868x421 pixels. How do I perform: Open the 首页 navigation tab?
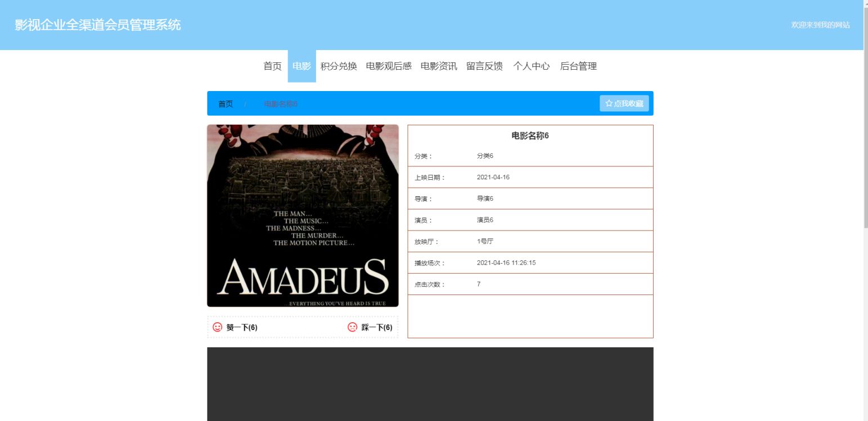coord(272,66)
